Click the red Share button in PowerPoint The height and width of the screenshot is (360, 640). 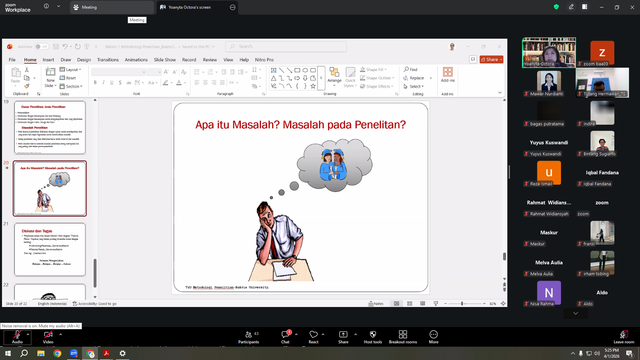click(491, 60)
